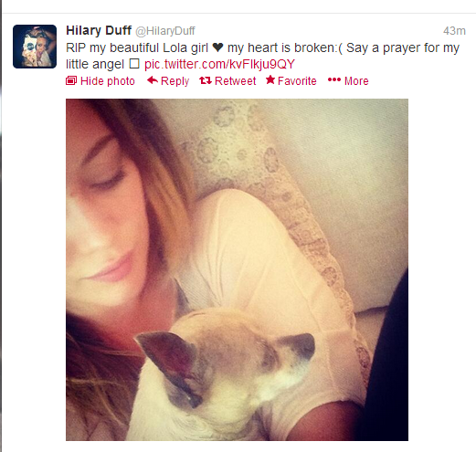Click the Retweet text button
This screenshot has height=452, width=476.
click(x=235, y=81)
